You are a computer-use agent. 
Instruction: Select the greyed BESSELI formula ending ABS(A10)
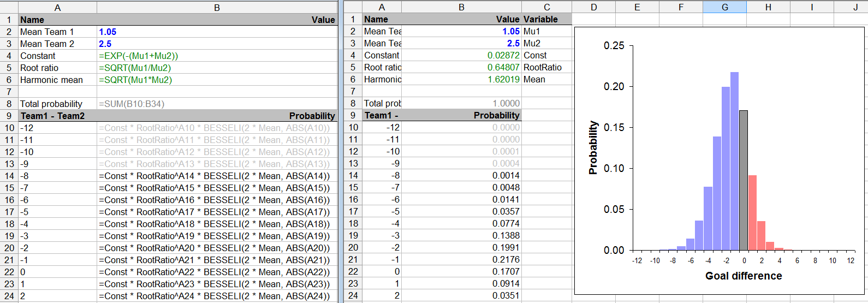coord(217,128)
